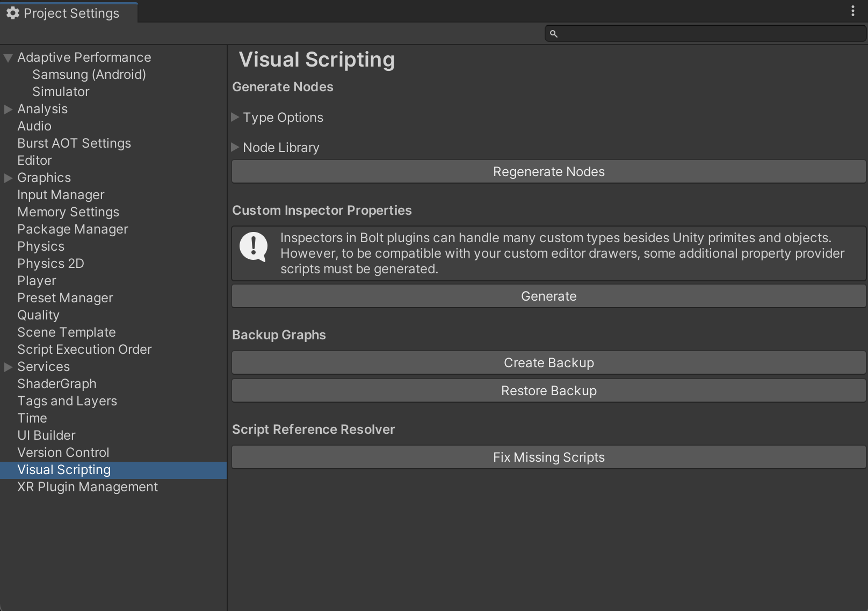
Task: Switch to the Project Settings tab
Action: point(70,13)
